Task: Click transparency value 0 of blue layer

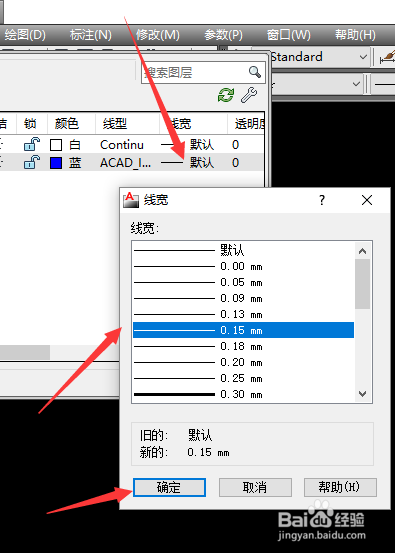Action: point(236,163)
